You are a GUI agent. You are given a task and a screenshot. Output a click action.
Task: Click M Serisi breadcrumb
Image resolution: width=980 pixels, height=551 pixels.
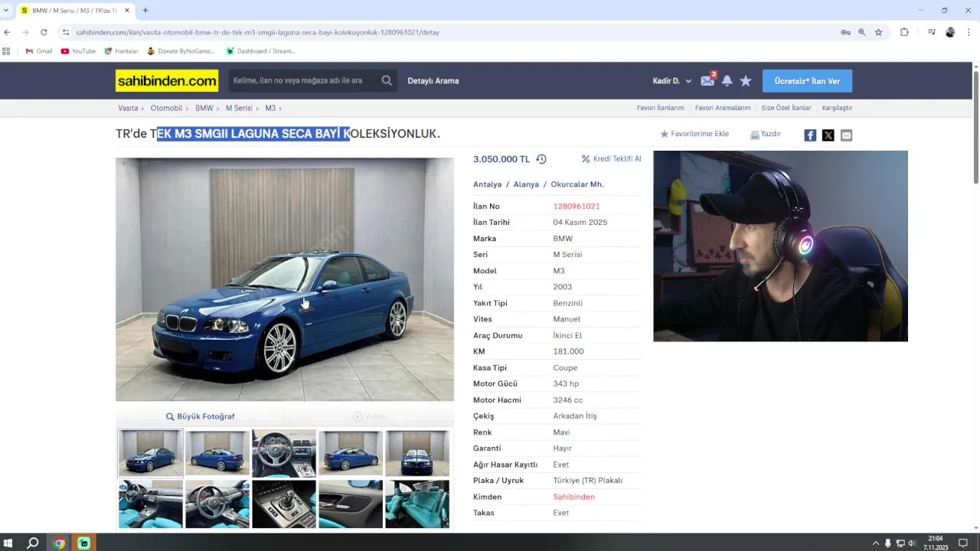pyautogui.click(x=239, y=108)
